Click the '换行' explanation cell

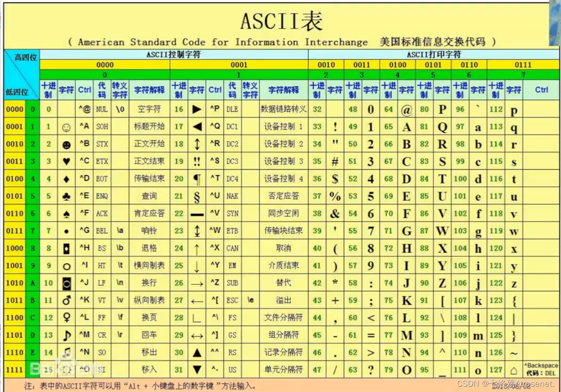point(149,283)
